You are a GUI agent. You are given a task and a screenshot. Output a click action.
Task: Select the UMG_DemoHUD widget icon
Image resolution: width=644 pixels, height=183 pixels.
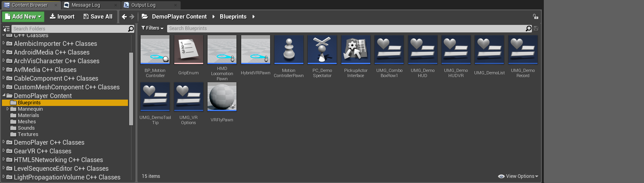[x=423, y=49]
